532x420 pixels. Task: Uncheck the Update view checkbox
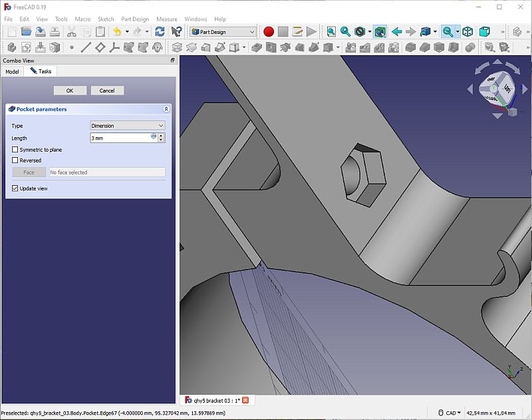tap(15, 188)
